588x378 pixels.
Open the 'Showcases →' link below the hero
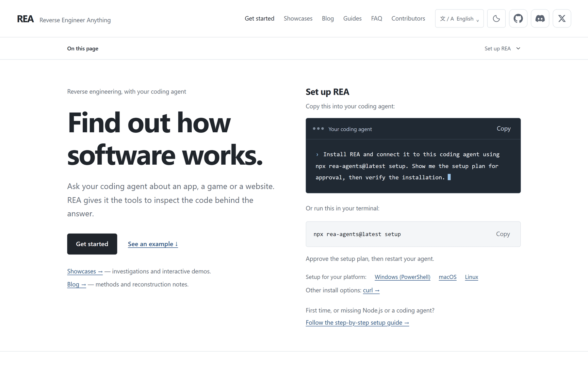coord(85,271)
